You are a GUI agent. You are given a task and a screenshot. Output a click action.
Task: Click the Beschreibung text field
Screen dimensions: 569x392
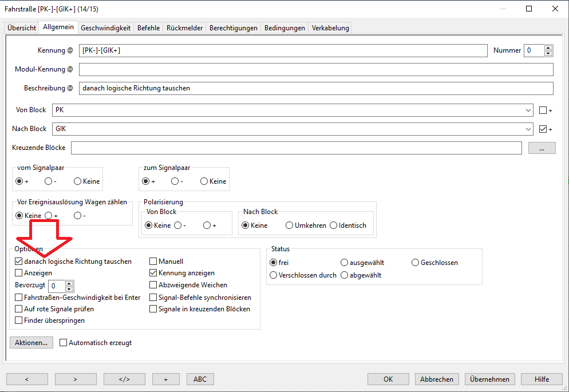(x=316, y=88)
